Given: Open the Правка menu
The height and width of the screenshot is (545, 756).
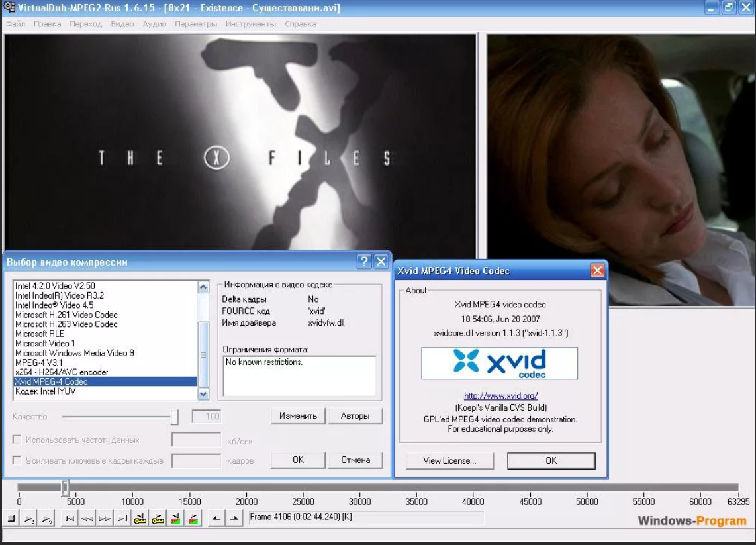Looking at the screenshot, I should point(47,24).
